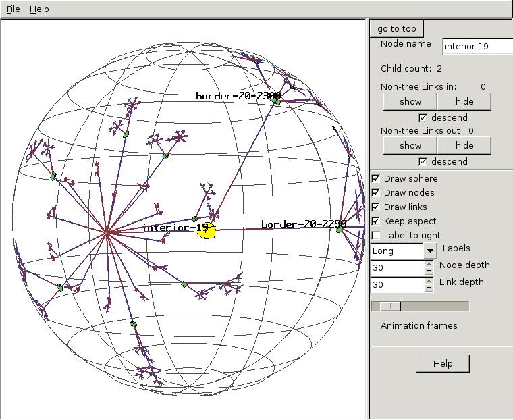
Task: Hide non-tree links out
Action: coord(464,145)
